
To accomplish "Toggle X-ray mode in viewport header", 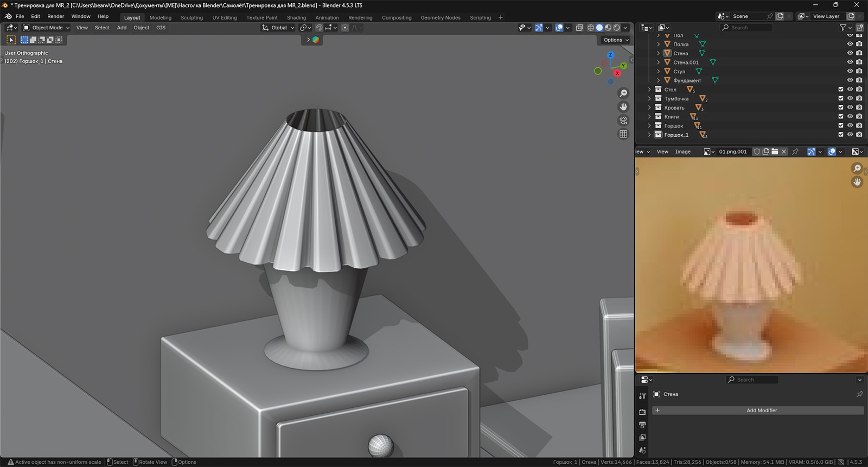I will (x=579, y=28).
